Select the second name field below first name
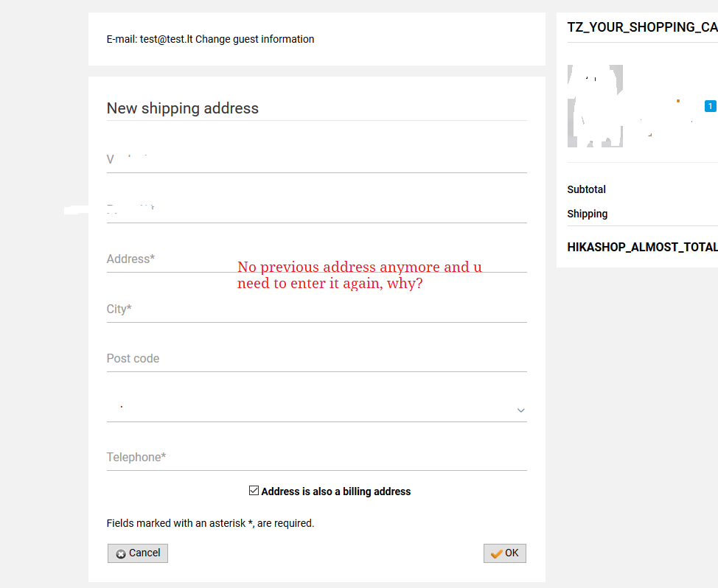The width and height of the screenshot is (718, 588). 316,210
